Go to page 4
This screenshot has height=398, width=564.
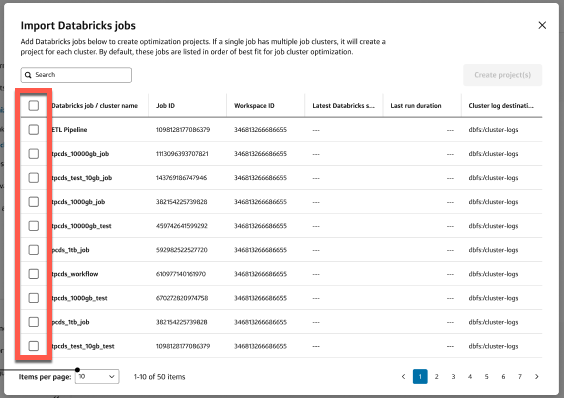click(x=470, y=376)
